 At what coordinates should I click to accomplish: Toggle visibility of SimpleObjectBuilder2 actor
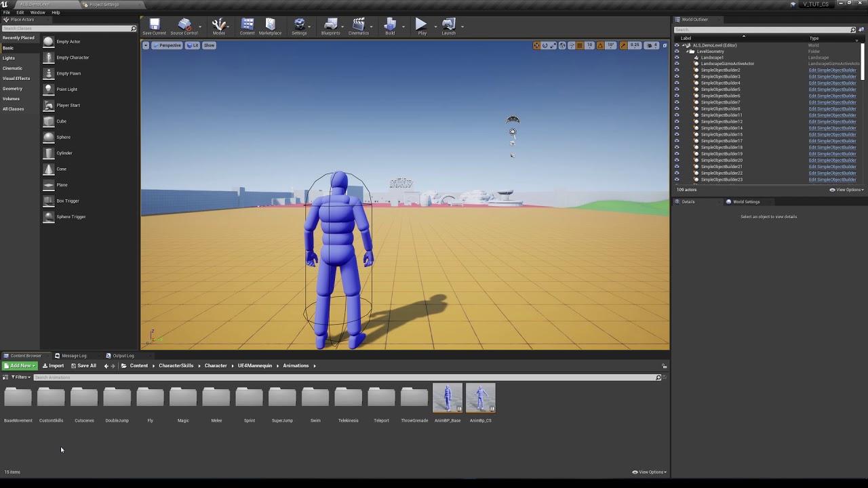(x=676, y=70)
